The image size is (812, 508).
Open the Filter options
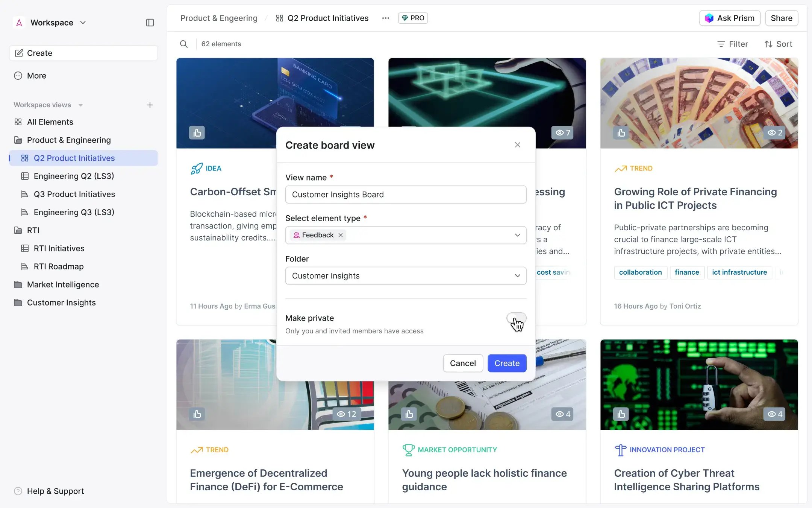(x=732, y=44)
